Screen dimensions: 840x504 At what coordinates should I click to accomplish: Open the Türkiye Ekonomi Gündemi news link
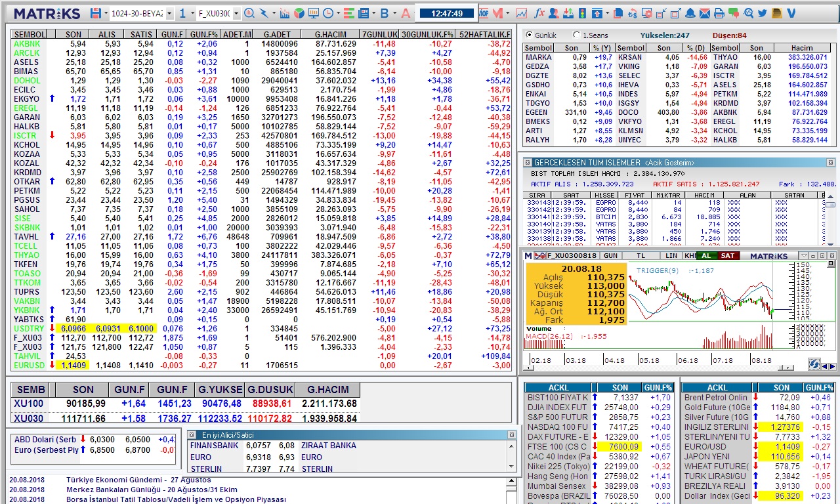pos(138,480)
